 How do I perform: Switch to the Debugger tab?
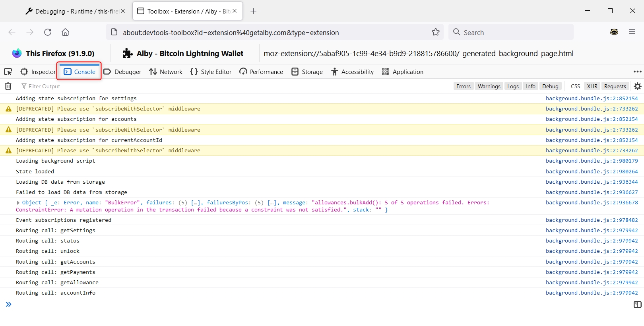tap(122, 72)
